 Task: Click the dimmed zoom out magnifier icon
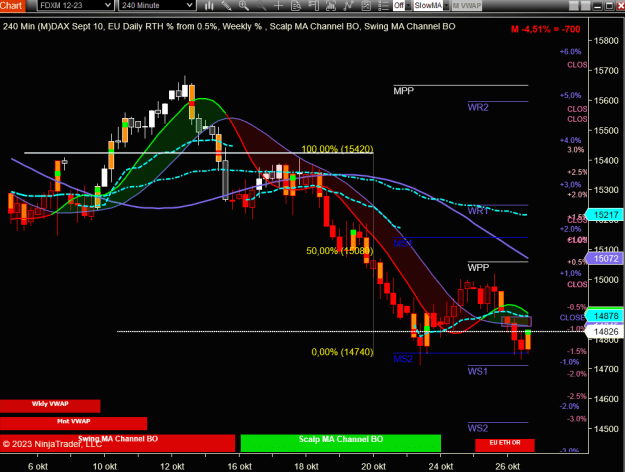[x=261, y=6]
